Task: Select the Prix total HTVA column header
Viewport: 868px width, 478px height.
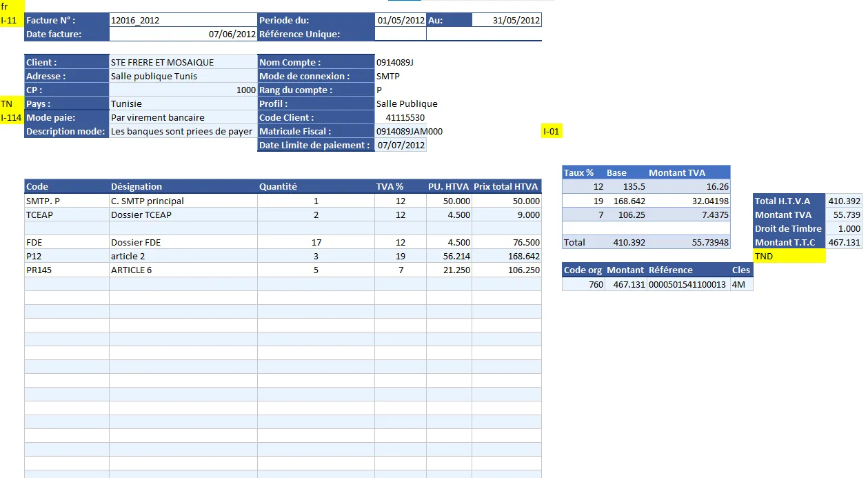Action: pos(506,186)
